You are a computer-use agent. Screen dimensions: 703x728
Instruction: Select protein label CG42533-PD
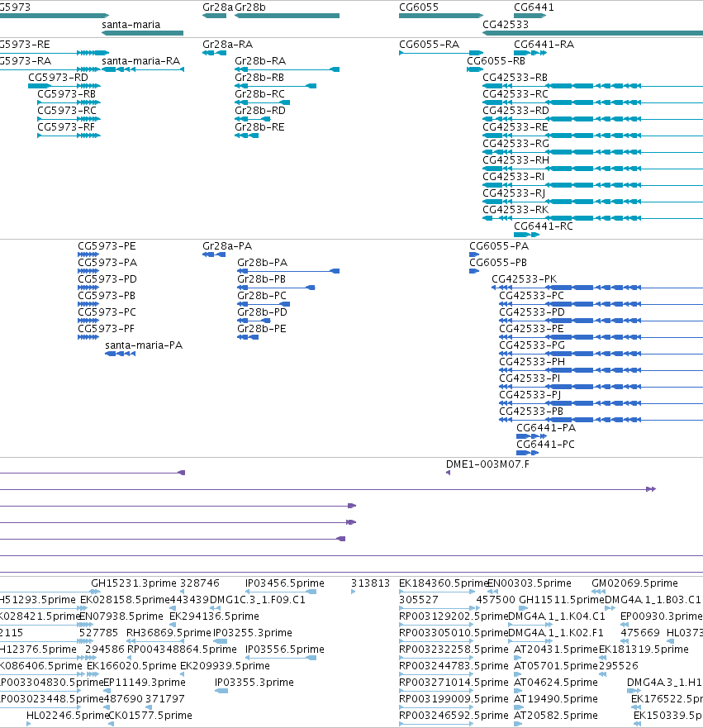532,312
